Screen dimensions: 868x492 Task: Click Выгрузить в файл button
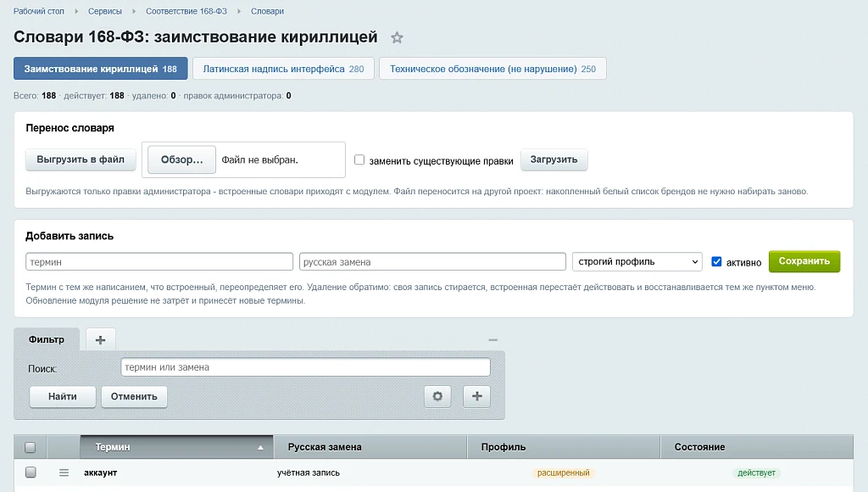tap(81, 159)
